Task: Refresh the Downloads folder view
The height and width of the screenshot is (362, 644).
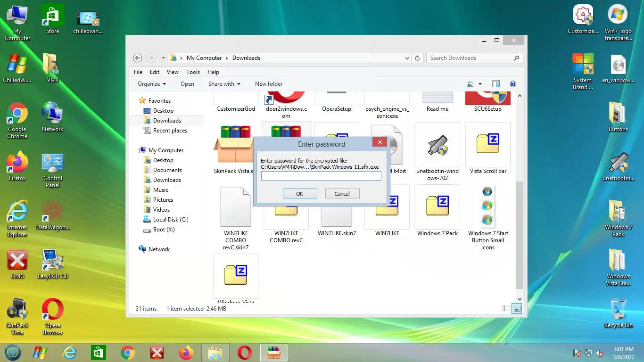Action: click(417, 58)
